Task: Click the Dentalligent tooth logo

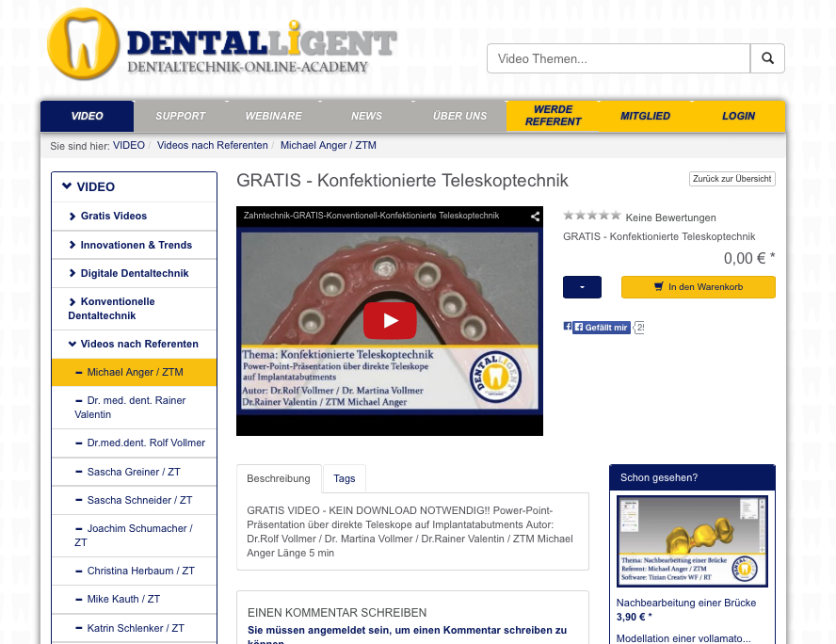Action: coord(83,44)
